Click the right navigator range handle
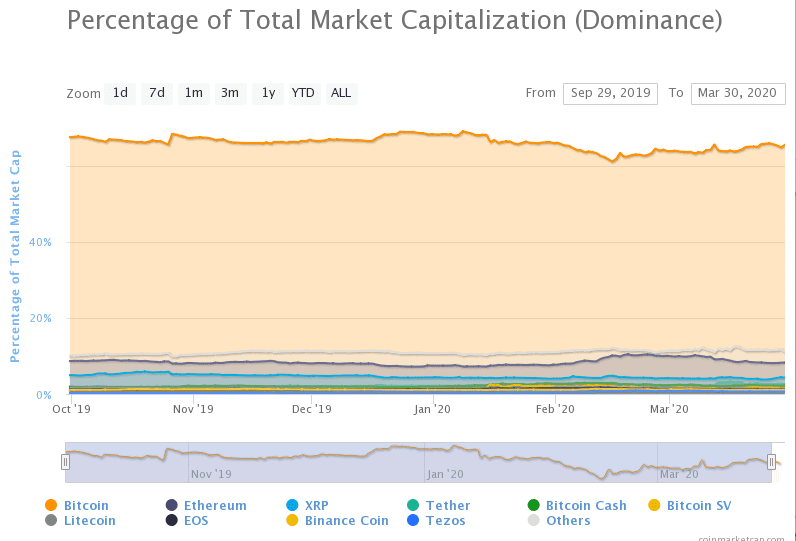Image resolution: width=796 pixels, height=541 pixels. pos(771,462)
